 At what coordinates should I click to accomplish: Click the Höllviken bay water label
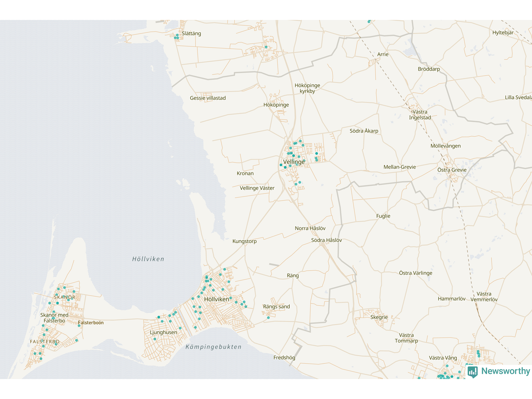148,259
